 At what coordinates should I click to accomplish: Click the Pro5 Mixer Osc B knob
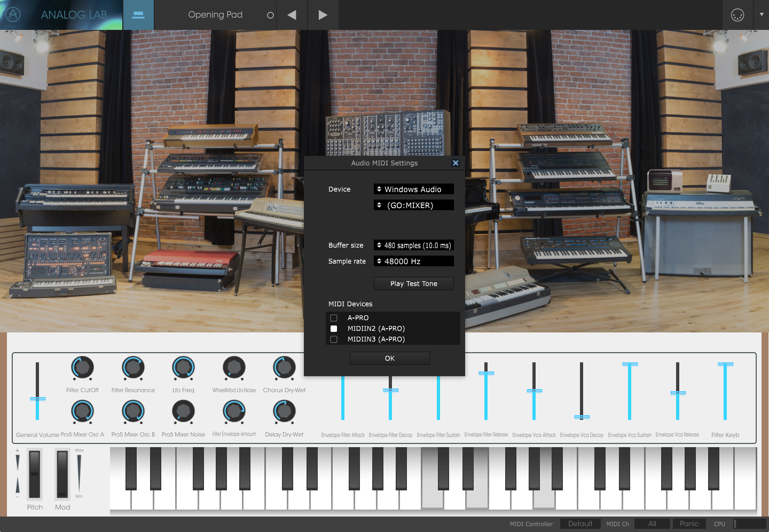133,411
